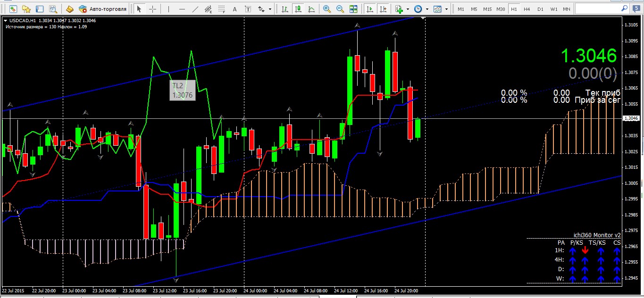Select the M30 timeframe
This screenshot has width=644, height=298.
point(501,9)
